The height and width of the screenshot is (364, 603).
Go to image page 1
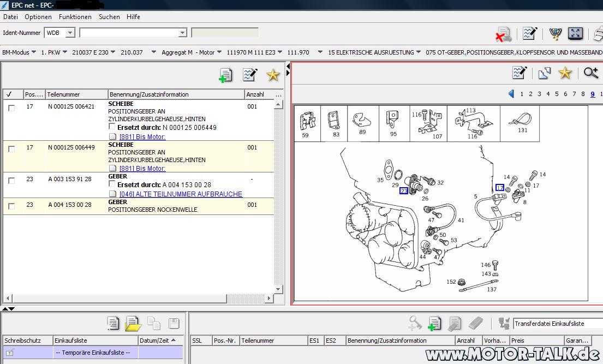522,94
